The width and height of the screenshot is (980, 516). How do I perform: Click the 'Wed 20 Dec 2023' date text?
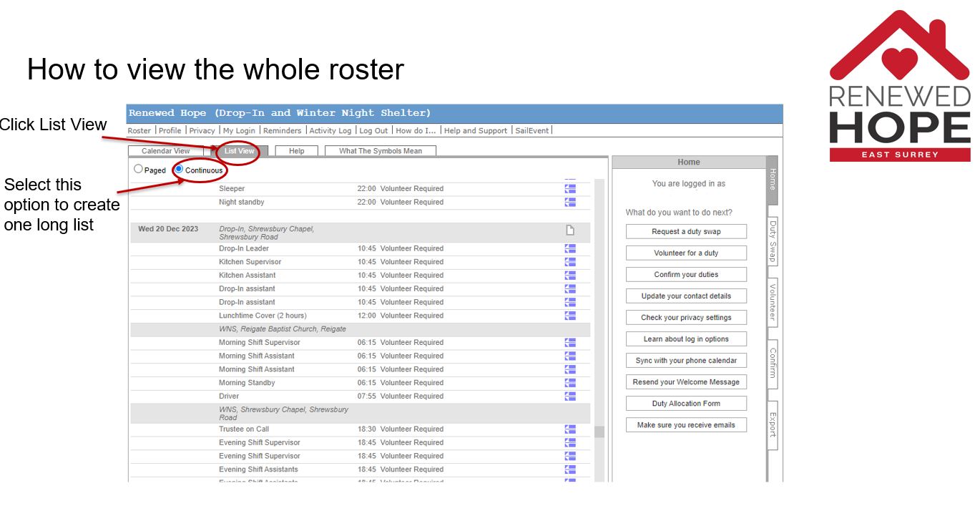(x=168, y=230)
